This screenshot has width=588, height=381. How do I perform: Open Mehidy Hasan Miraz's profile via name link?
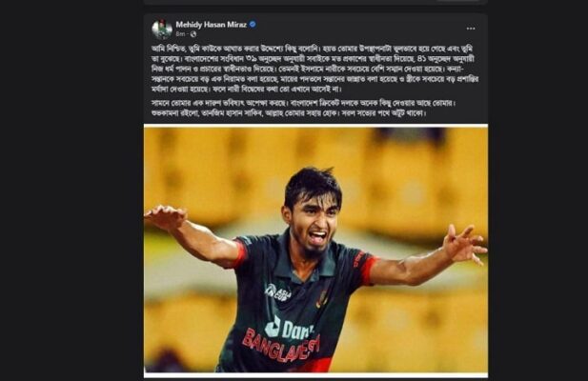[212, 25]
